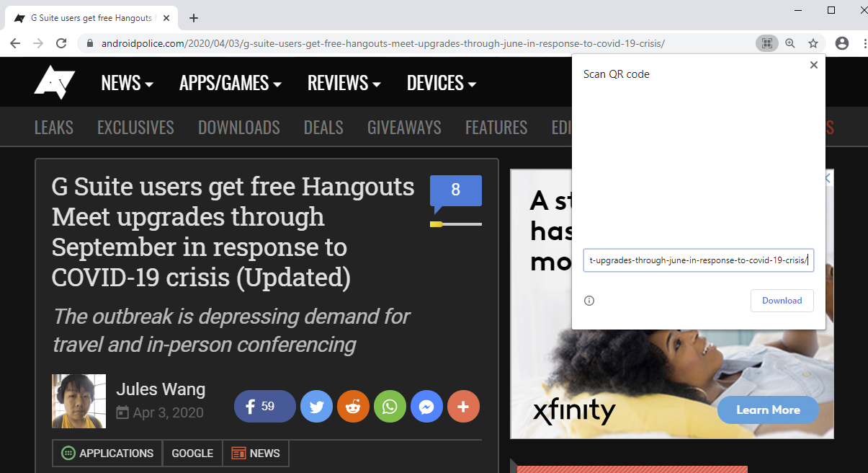This screenshot has height=473, width=868.
Task: Share the article via WhatsApp
Action: tap(390, 407)
